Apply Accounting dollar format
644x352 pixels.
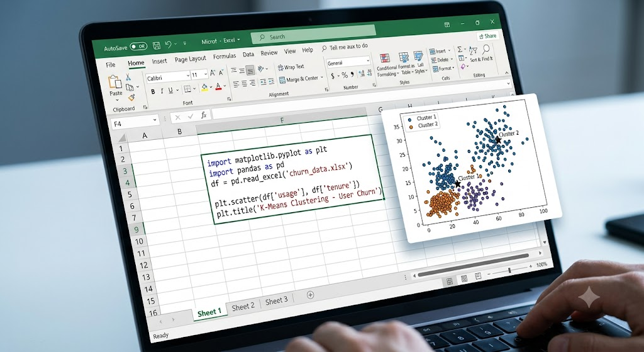pos(332,76)
